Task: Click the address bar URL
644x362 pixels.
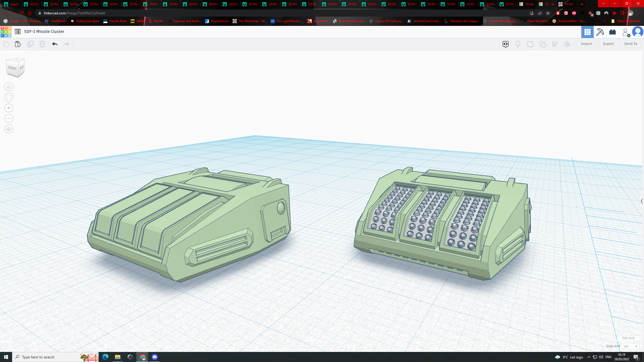Action: (x=74, y=13)
